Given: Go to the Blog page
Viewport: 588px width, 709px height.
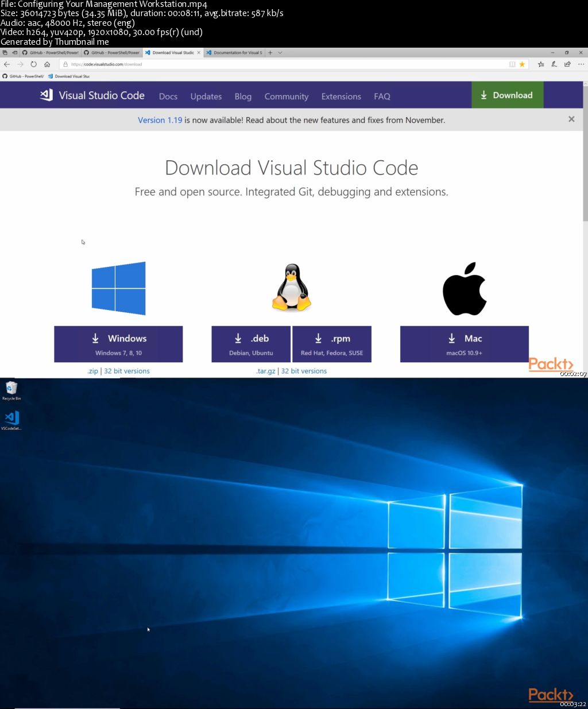Looking at the screenshot, I should (x=243, y=96).
